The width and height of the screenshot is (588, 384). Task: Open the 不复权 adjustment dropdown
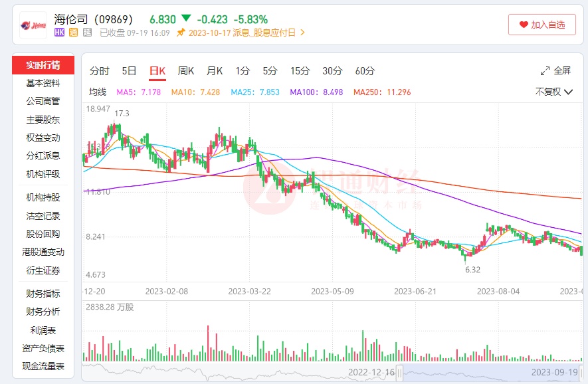(x=554, y=92)
